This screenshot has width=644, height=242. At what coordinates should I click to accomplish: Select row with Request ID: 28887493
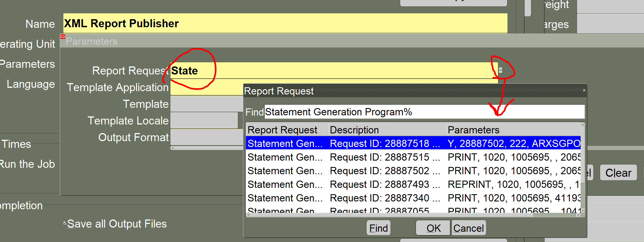pos(413,184)
